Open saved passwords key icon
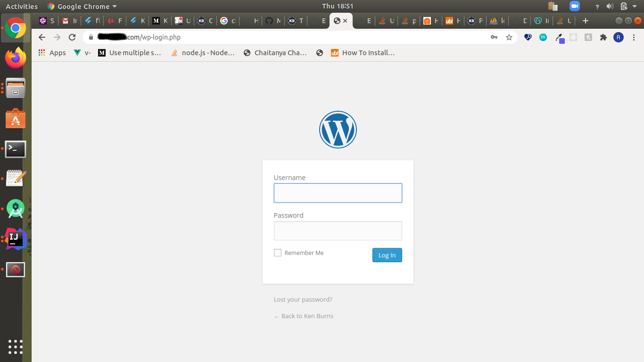Screen dimensions: 644x362 click(494, 37)
